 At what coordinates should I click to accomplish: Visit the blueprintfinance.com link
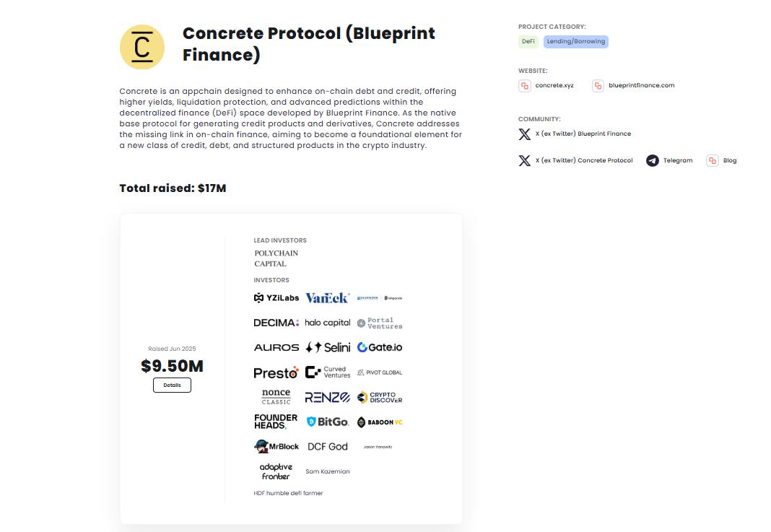pos(641,86)
